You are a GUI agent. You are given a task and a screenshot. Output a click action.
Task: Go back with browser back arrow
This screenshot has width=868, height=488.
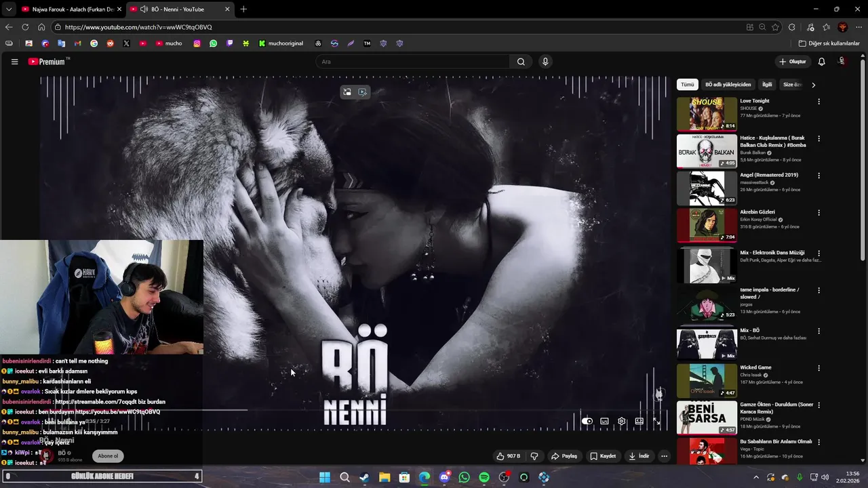pos(9,27)
